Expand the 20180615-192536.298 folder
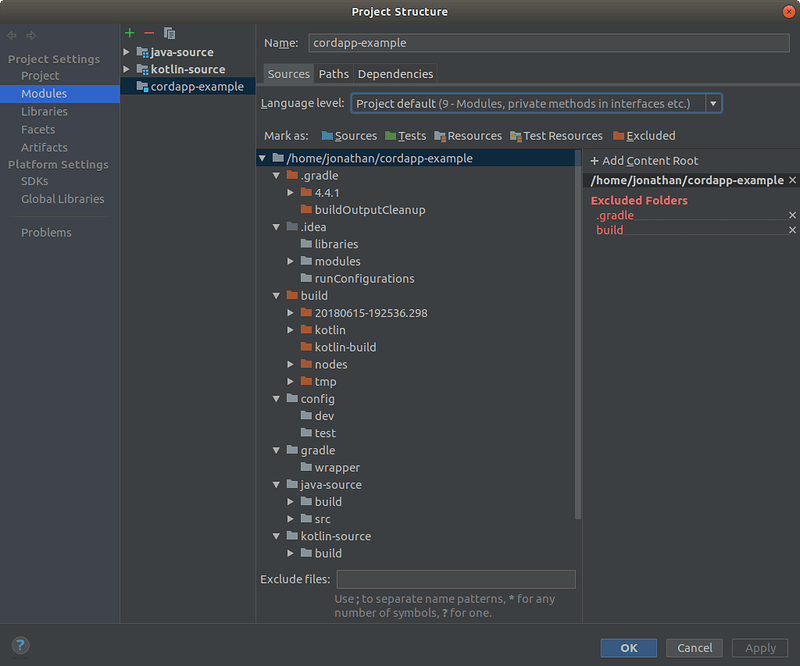This screenshot has width=800, height=666. (290, 313)
